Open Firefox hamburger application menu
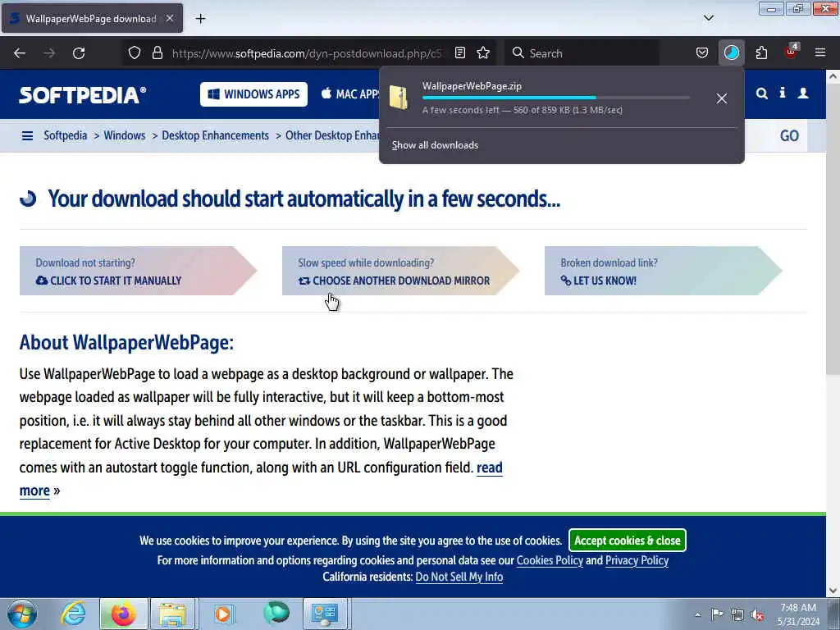This screenshot has width=840, height=630. (x=820, y=52)
